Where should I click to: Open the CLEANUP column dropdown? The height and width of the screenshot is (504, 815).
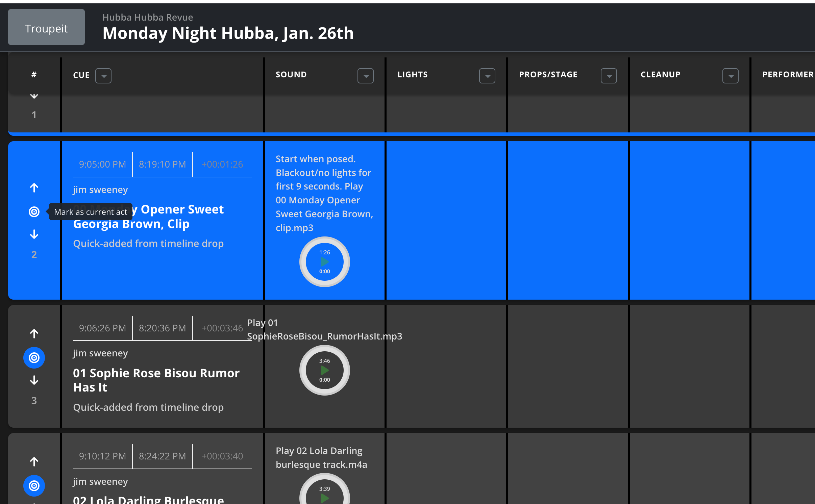tap(730, 76)
